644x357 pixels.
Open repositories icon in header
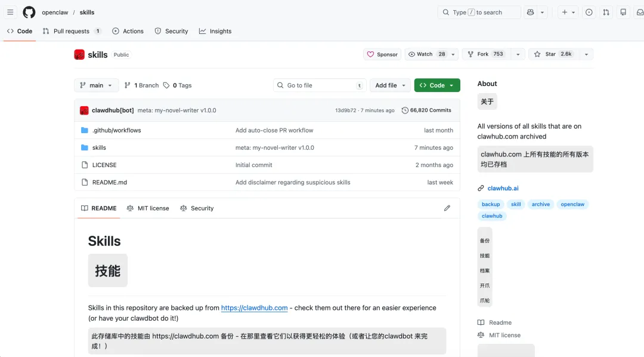(x=623, y=13)
